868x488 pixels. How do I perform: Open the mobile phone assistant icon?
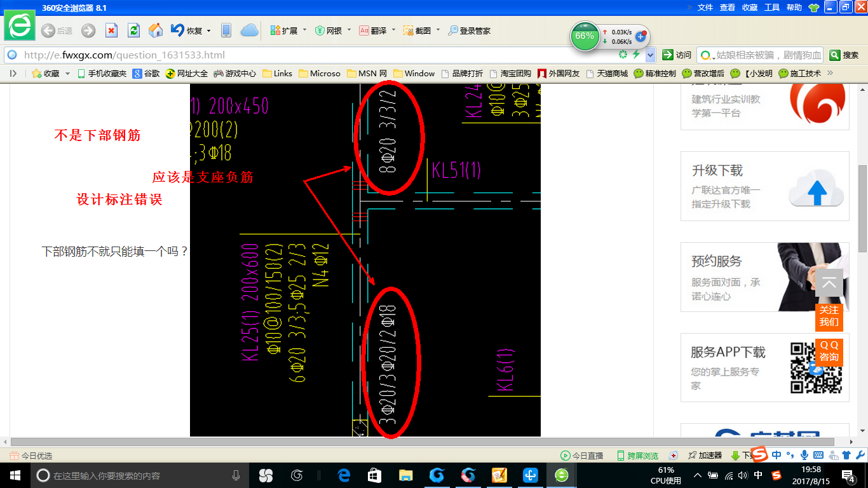tap(226, 30)
